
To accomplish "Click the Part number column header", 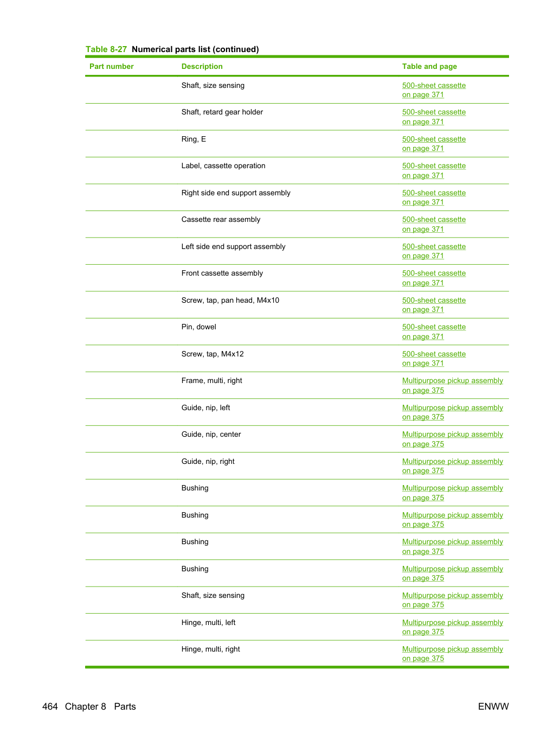I will pos(111,66).
